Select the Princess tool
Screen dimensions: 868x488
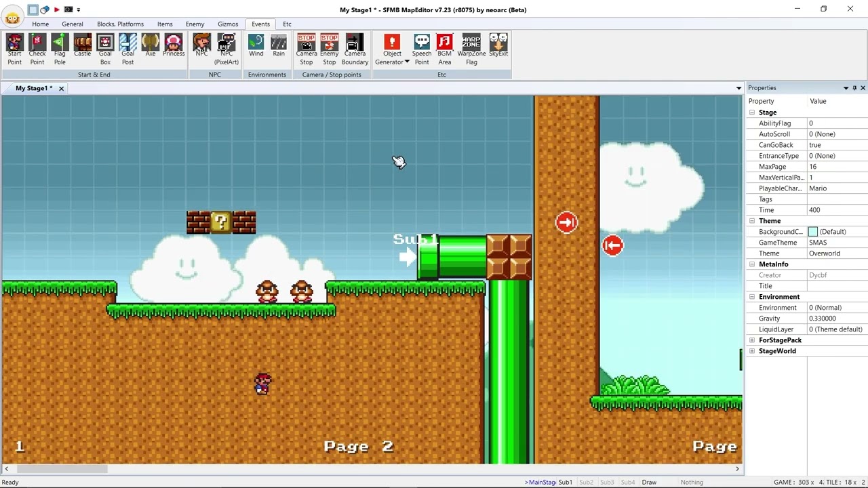pyautogui.click(x=174, y=45)
